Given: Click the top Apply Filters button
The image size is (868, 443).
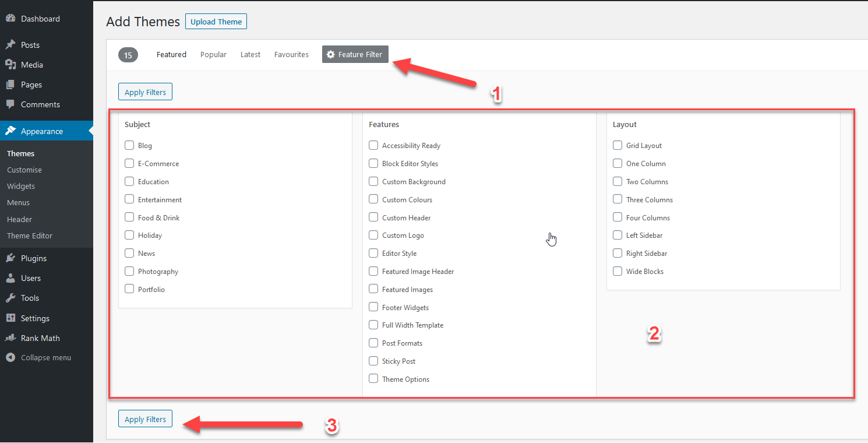Looking at the screenshot, I should point(145,92).
